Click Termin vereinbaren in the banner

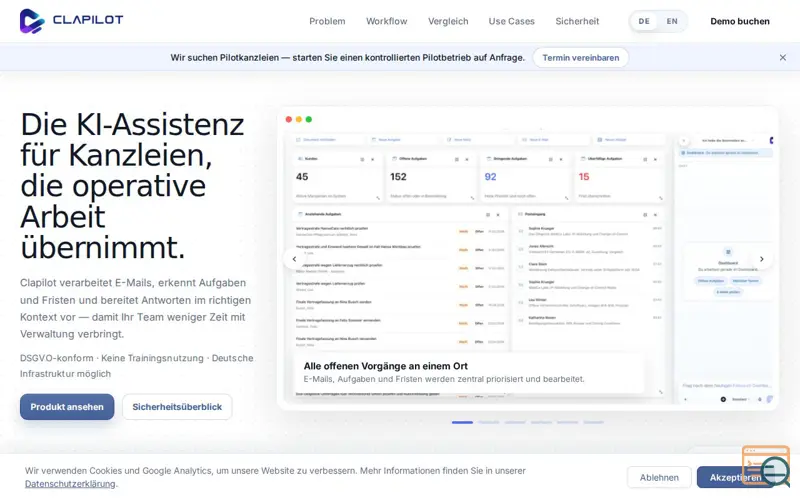tap(581, 58)
